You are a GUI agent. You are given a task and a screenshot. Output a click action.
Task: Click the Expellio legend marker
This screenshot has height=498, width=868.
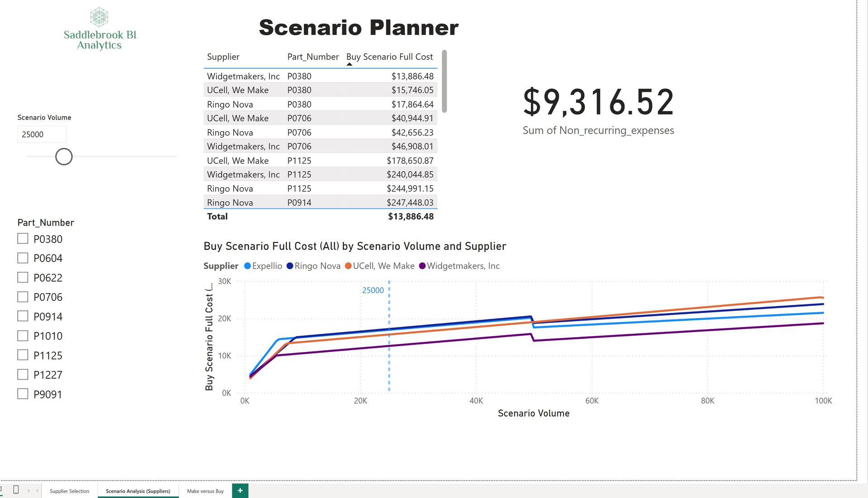247,266
